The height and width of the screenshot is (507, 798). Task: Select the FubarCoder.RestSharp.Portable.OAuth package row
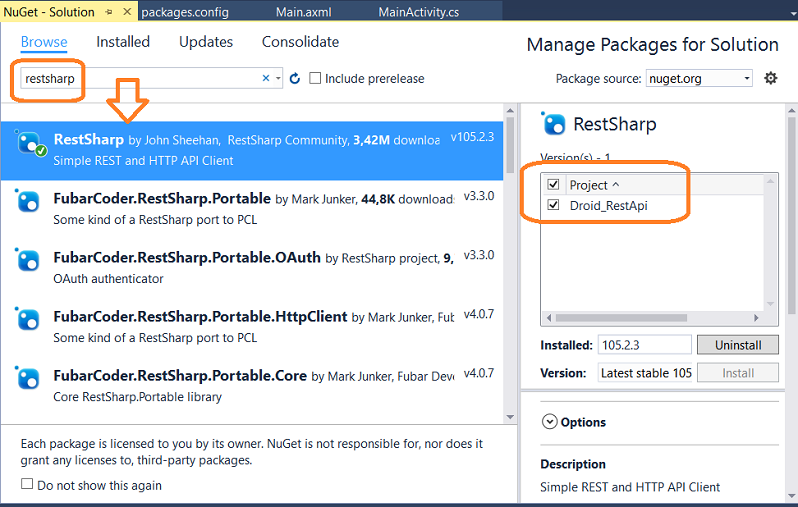[252, 268]
